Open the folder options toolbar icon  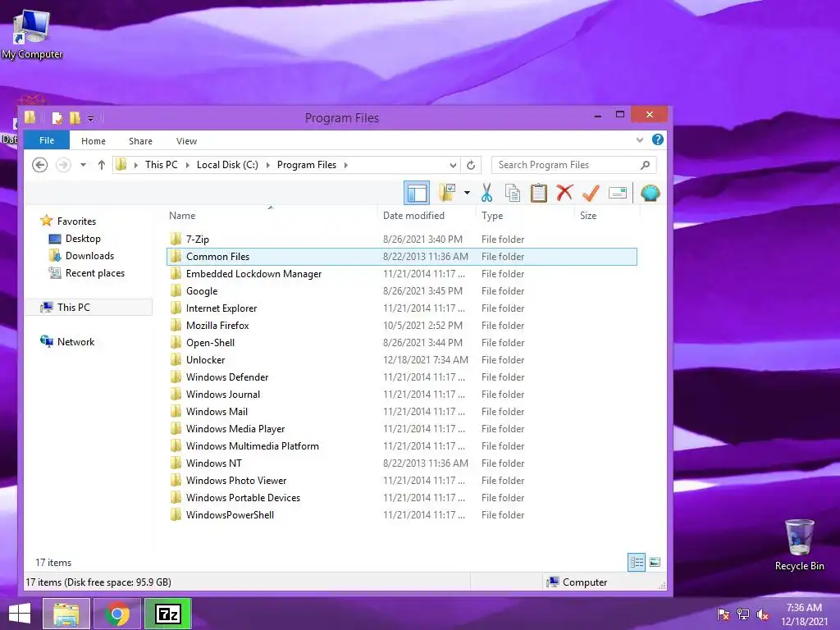(x=448, y=193)
